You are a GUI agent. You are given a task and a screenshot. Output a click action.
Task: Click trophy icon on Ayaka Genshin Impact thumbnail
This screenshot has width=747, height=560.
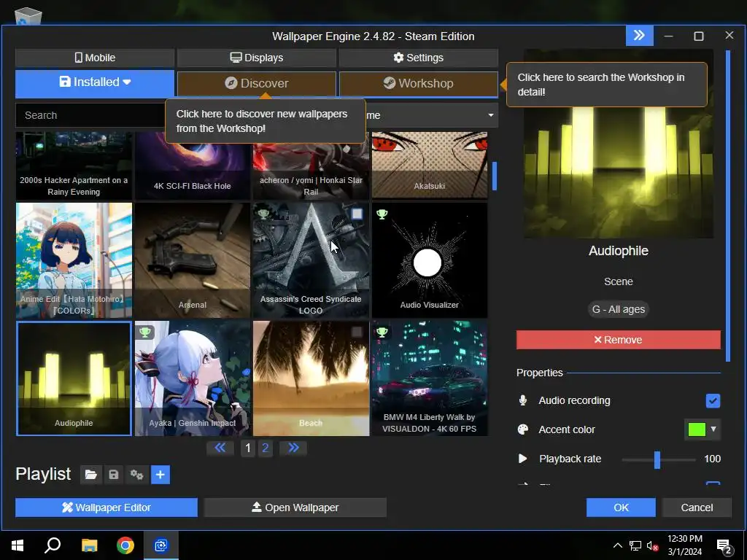coord(145,332)
